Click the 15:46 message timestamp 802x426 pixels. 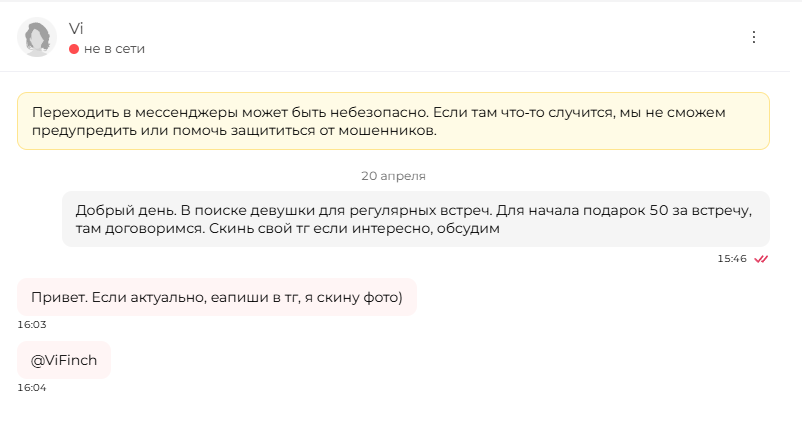(732, 259)
